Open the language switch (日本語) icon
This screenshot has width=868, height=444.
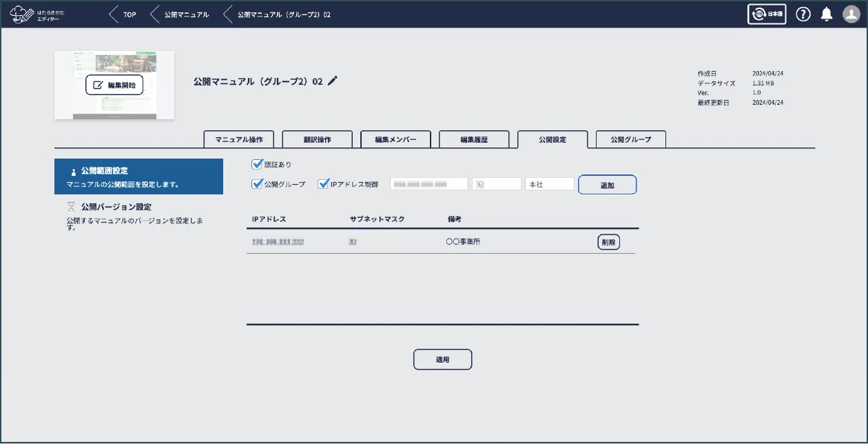767,14
